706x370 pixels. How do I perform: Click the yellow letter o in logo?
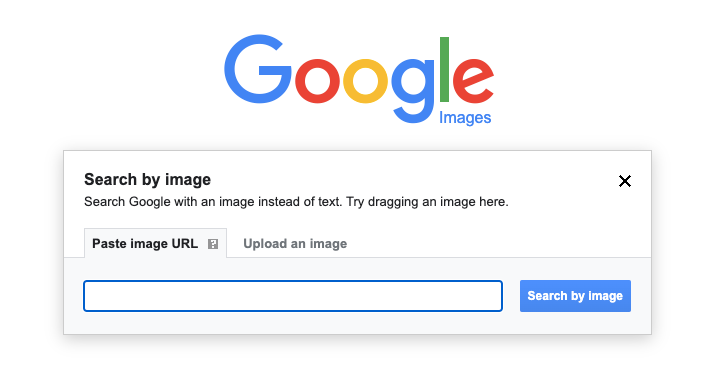pos(365,81)
